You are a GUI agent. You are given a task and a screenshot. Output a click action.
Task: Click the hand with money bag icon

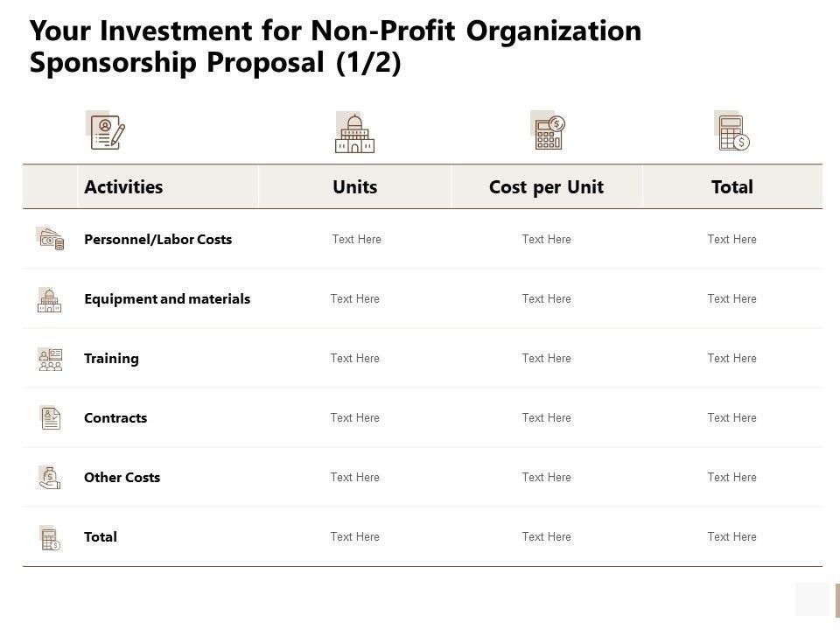point(50,478)
